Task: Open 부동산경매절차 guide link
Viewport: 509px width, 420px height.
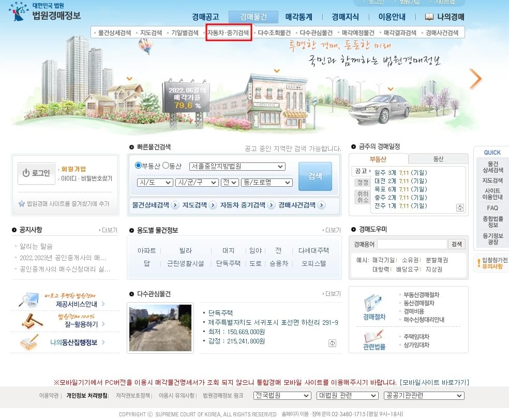Action: point(421,295)
